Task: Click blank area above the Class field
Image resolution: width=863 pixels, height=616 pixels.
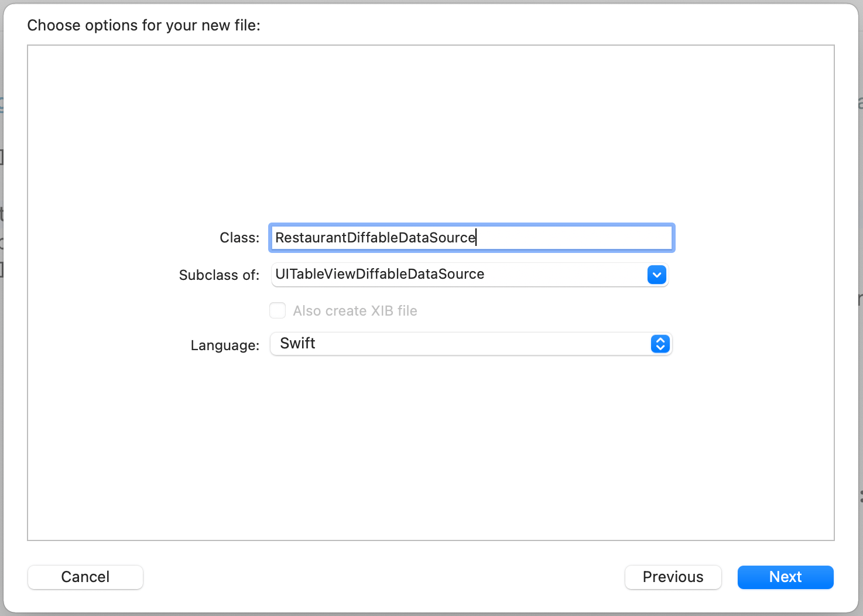Action: pos(430,135)
